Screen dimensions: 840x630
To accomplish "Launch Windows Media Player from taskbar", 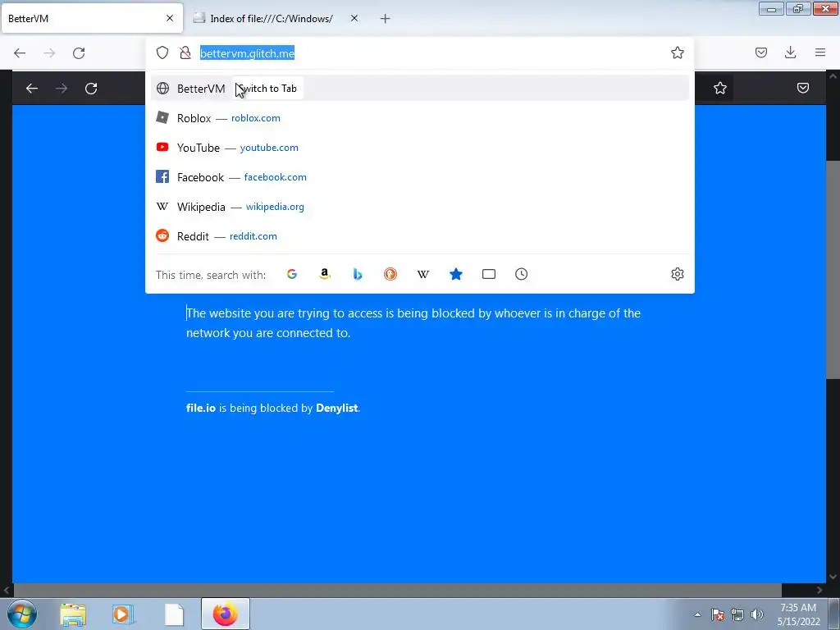I will [x=123, y=614].
